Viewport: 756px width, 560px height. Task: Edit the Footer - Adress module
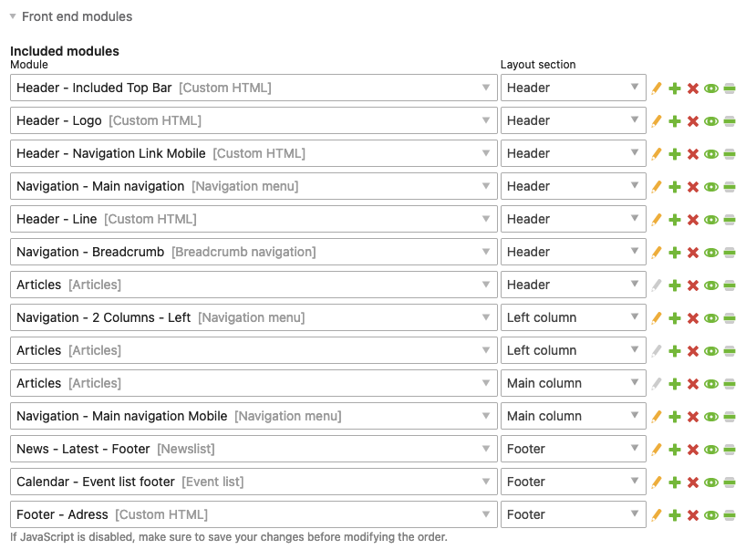[657, 514]
